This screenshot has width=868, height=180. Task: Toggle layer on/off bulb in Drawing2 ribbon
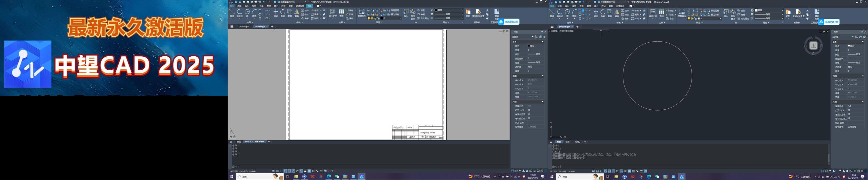pos(368,19)
